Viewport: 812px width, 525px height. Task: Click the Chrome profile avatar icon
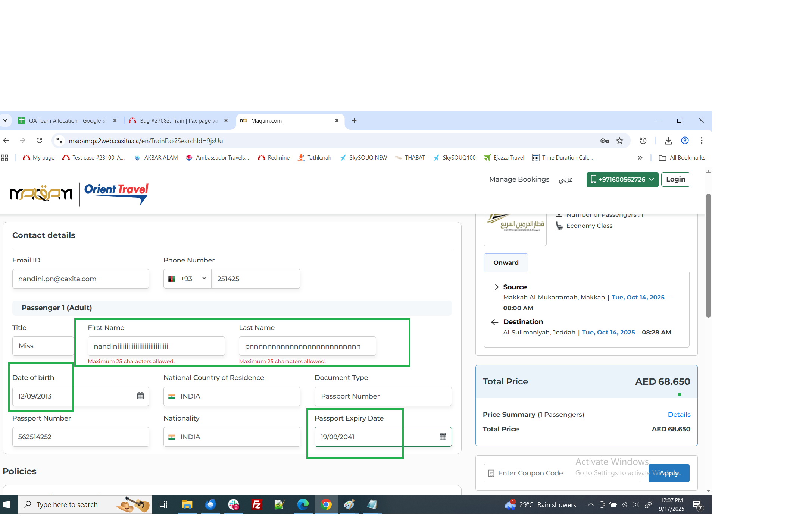685,141
